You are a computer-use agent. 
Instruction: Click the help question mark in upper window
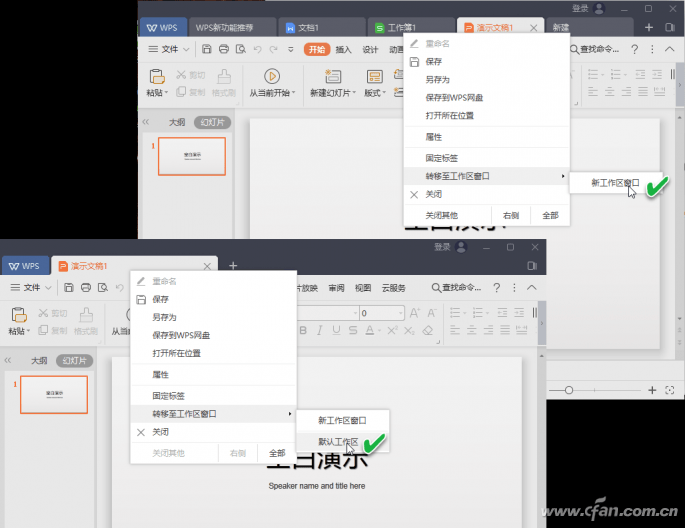point(634,49)
